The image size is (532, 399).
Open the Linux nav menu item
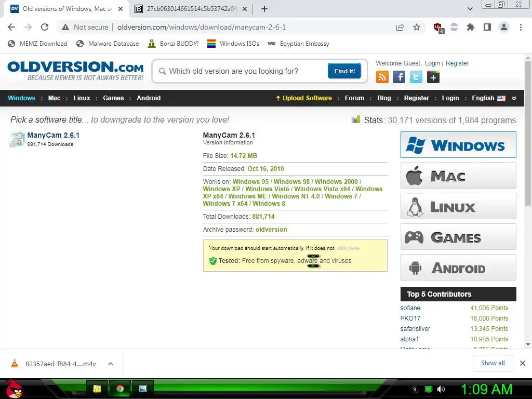[x=82, y=98]
